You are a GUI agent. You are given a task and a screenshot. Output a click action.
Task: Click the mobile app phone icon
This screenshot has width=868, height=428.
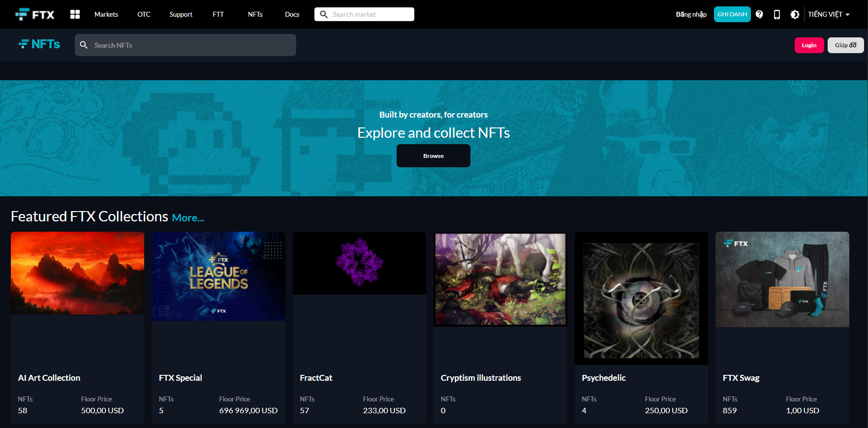coord(777,14)
